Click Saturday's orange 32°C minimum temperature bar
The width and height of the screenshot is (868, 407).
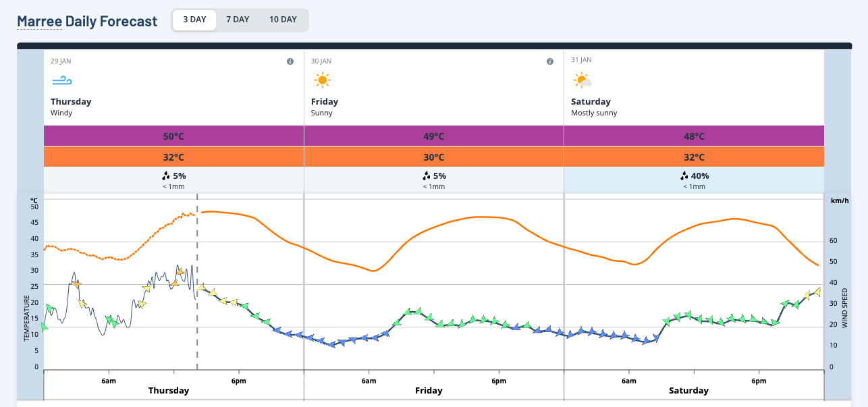click(694, 157)
